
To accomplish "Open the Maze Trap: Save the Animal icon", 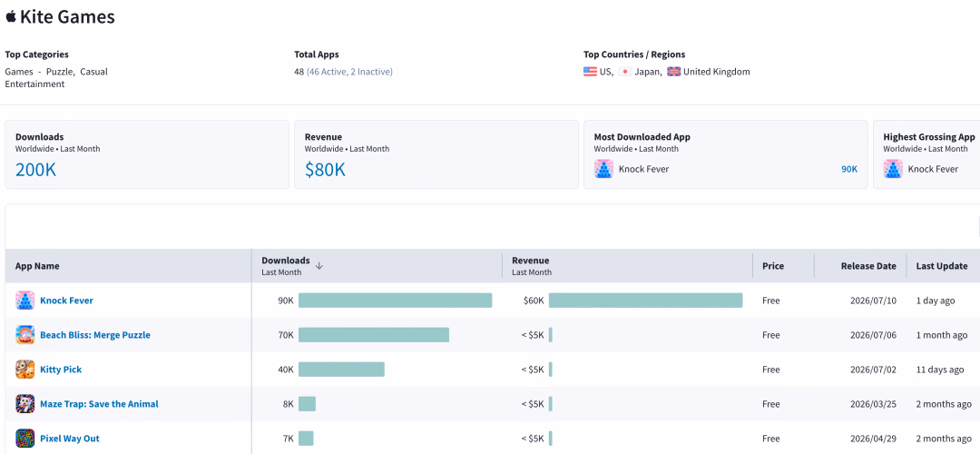I will [x=25, y=403].
